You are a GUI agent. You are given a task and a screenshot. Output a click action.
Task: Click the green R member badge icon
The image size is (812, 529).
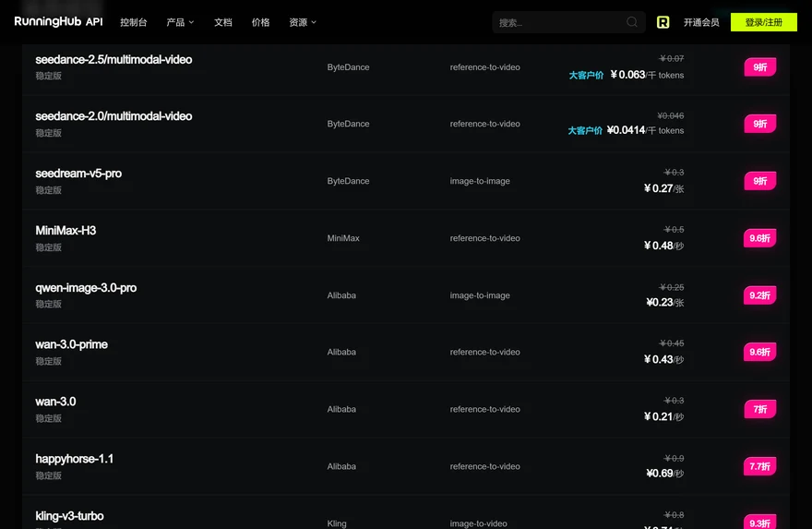[663, 22]
